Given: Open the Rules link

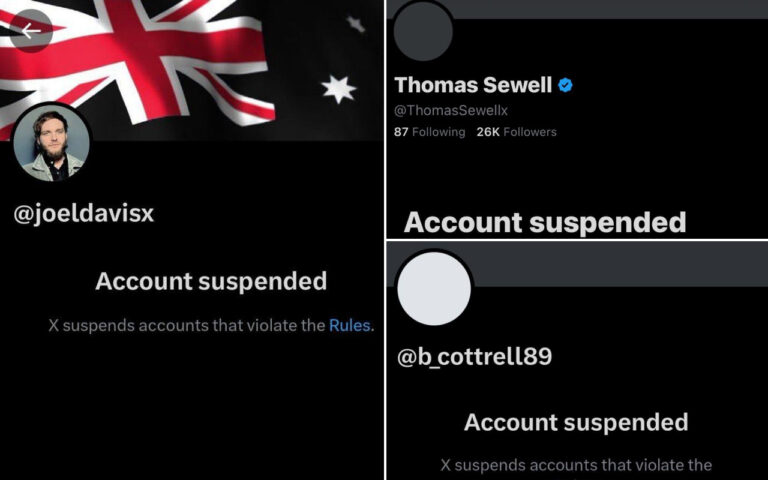Looking at the screenshot, I should 349,325.
